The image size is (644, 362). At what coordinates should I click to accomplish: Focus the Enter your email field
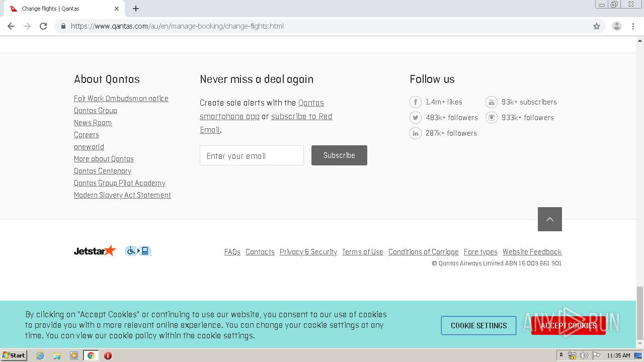252,155
